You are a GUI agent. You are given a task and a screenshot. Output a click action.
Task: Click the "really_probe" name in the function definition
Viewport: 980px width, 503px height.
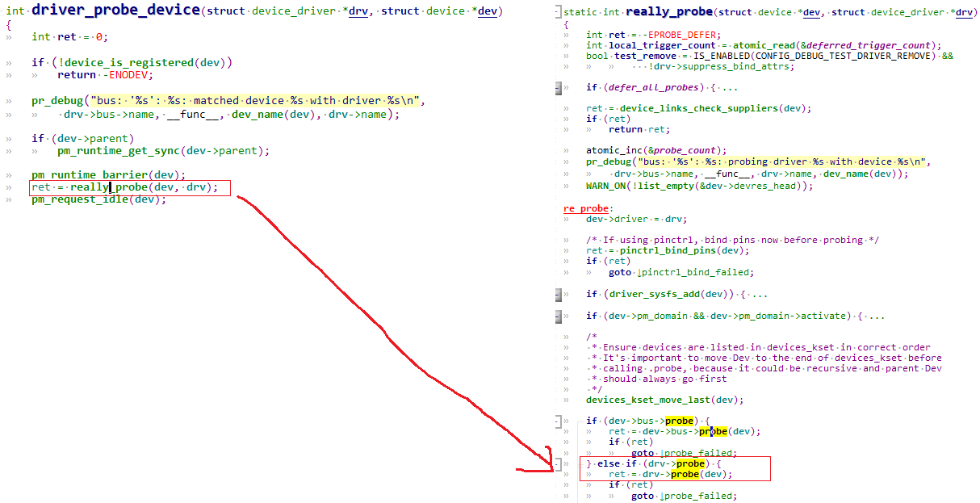click(669, 12)
